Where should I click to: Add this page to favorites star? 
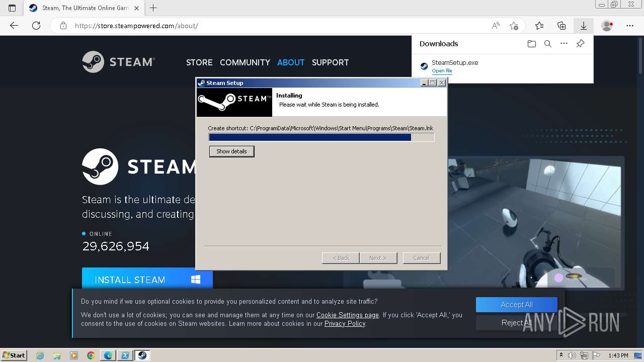coord(514,26)
